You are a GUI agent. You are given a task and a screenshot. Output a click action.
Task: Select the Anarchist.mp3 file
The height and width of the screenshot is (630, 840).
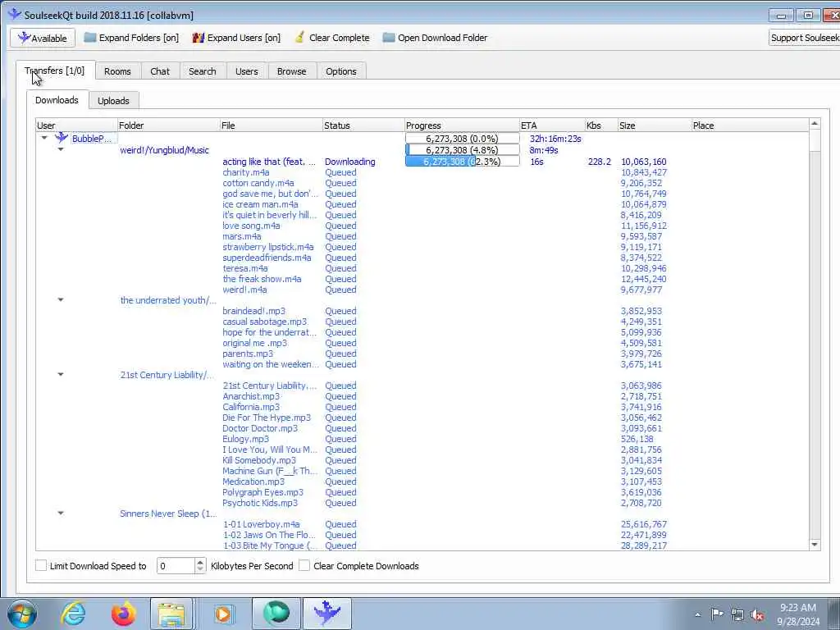(251, 396)
